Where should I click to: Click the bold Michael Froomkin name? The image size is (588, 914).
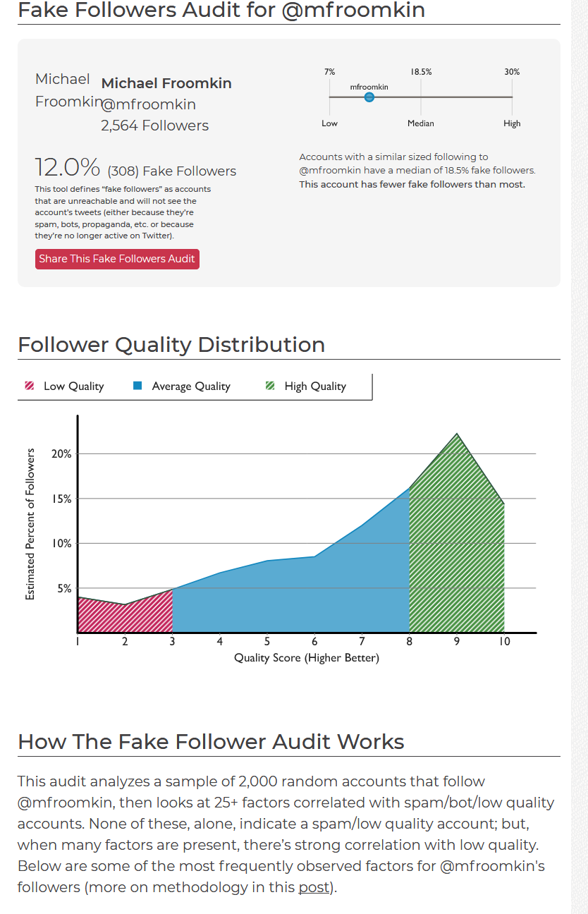click(x=166, y=83)
